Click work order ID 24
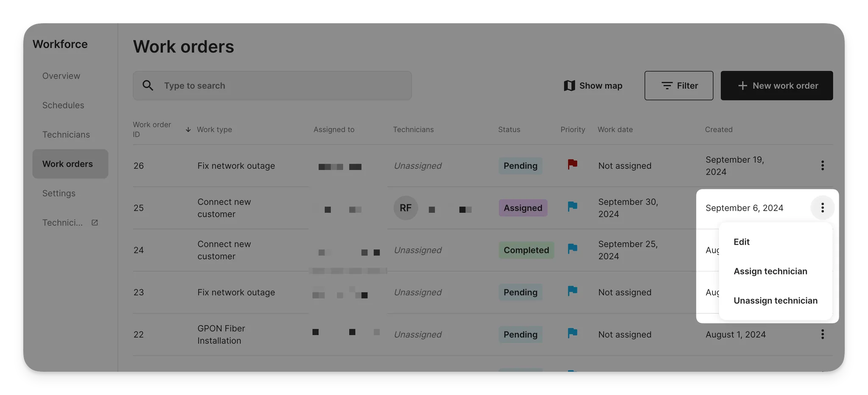 [139, 250]
